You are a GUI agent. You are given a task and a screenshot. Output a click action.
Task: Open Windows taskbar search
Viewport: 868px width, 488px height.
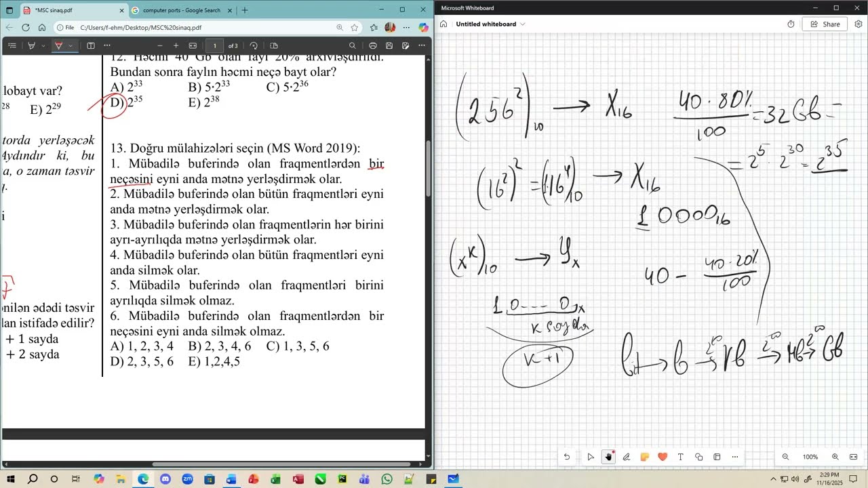click(x=33, y=479)
